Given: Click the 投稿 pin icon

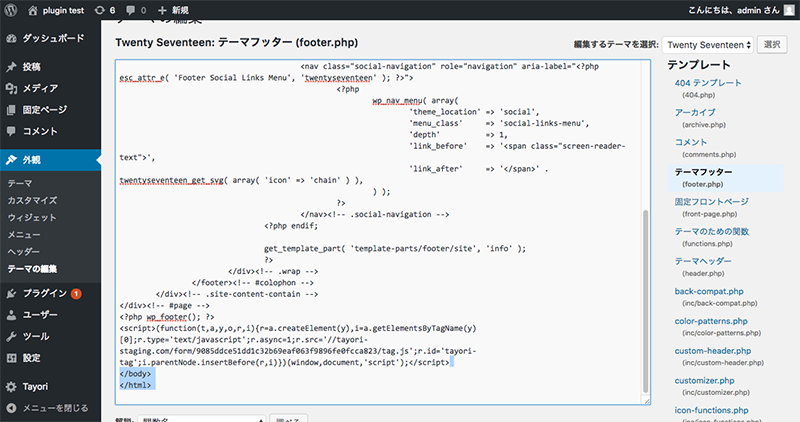Looking at the screenshot, I should pyautogui.click(x=11, y=67).
